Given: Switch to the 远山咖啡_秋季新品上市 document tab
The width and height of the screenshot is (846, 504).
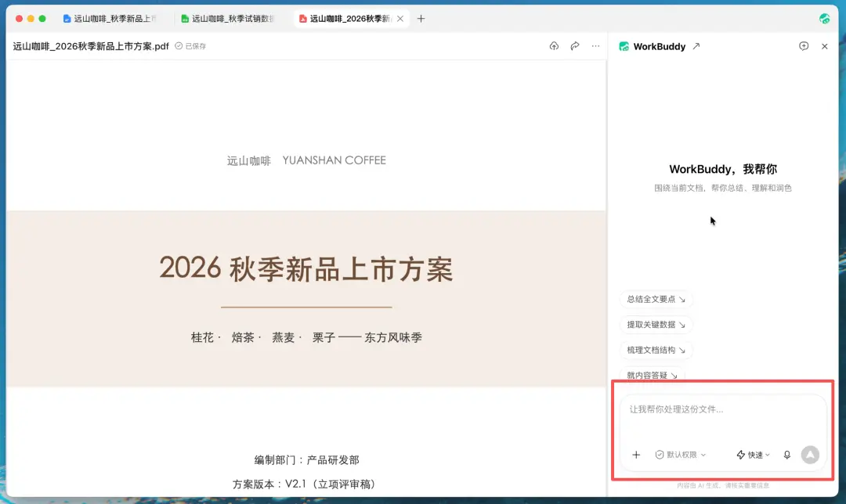Looking at the screenshot, I should [x=110, y=18].
